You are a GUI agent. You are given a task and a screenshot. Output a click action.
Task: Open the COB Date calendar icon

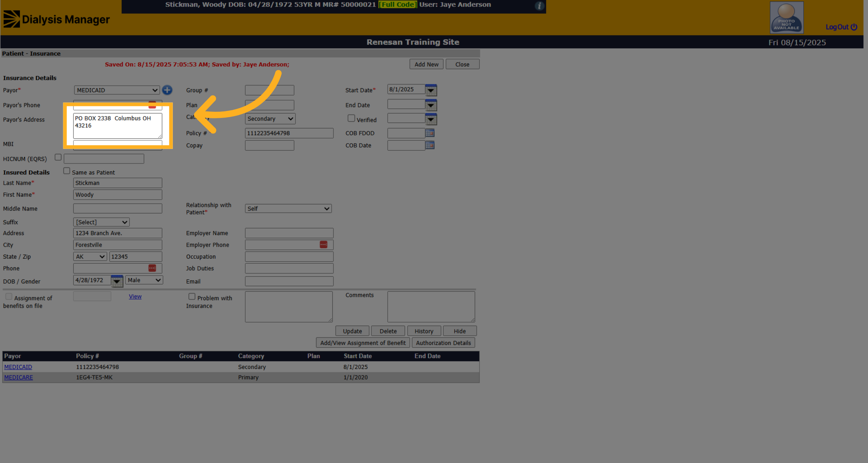point(430,145)
